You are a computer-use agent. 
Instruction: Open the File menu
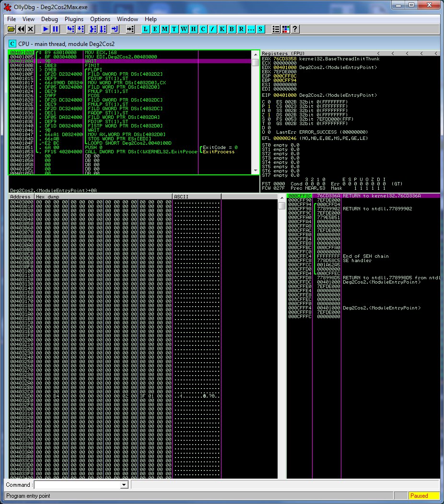(12, 19)
